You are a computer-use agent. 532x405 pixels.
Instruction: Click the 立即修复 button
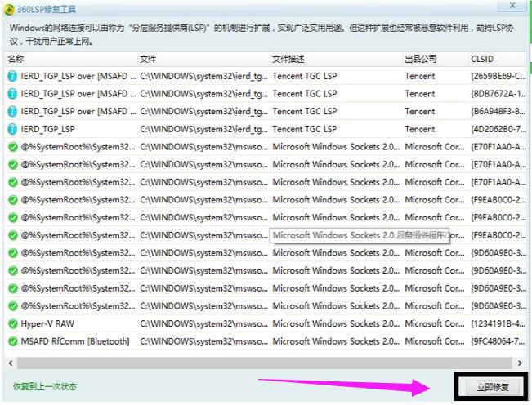(x=492, y=387)
